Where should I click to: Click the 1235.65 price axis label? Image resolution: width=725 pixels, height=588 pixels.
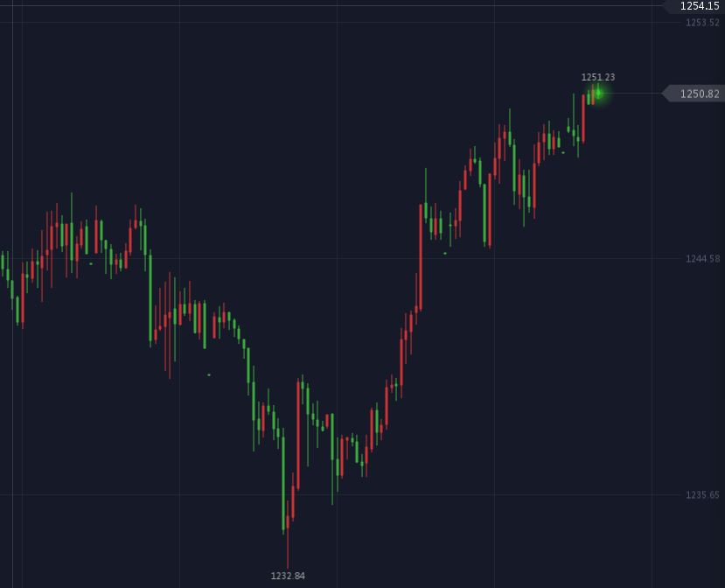[702, 495]
